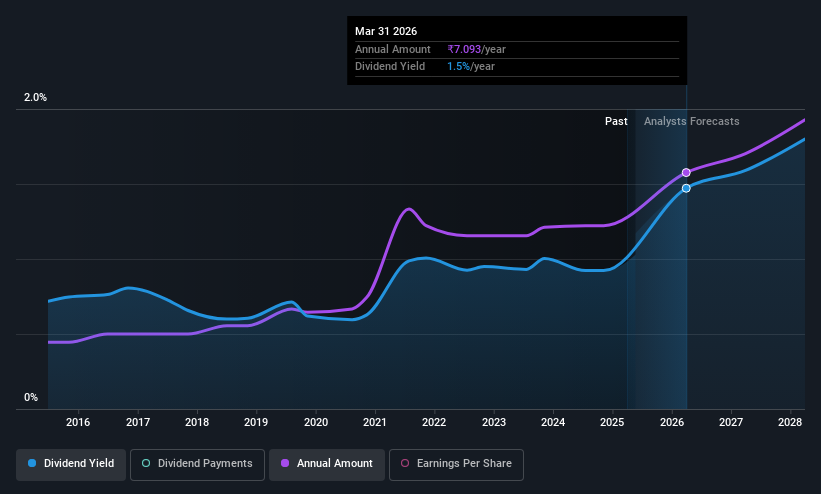821x494 pixels.
Task: Select the 2016 x-axis label
Action: pyautogui.click(x=78, y=422)
